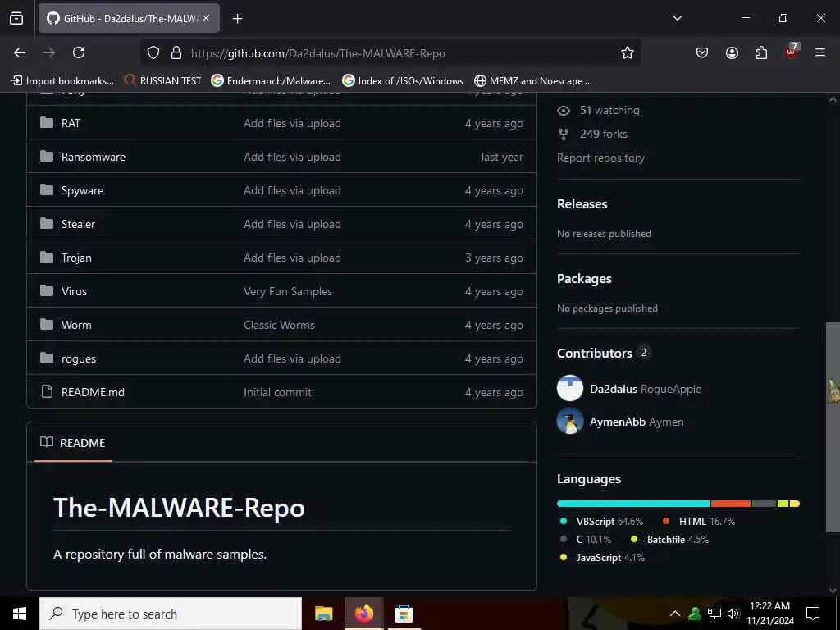Image resolution: width=840 pixels, height=630 pixels.
Task: Open the Virus folder
Action: coord(74,291)
